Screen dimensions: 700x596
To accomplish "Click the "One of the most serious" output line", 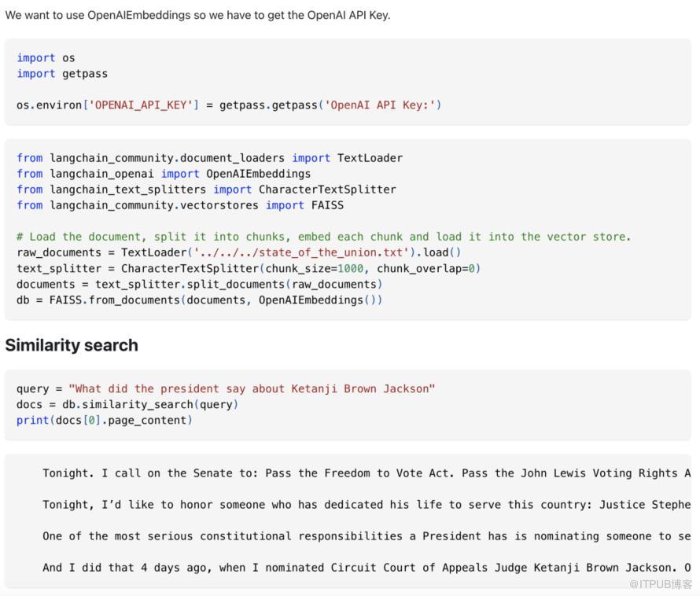I will point(366,536).
